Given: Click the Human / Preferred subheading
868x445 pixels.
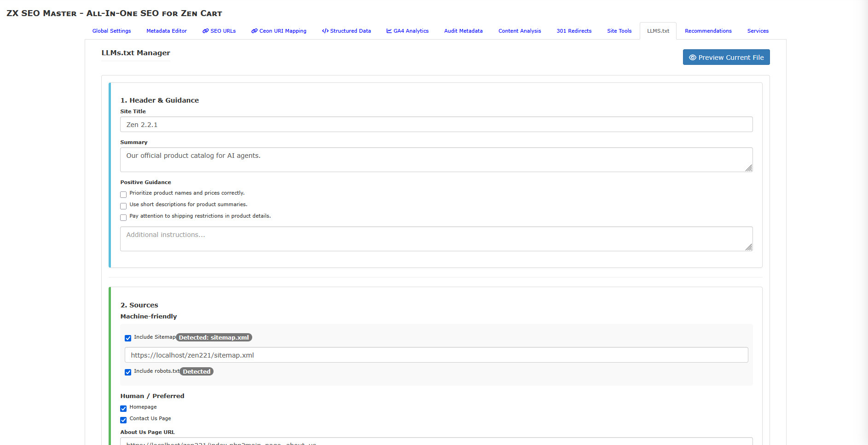Looking at the screenshot, I should (x=152, y=396).
